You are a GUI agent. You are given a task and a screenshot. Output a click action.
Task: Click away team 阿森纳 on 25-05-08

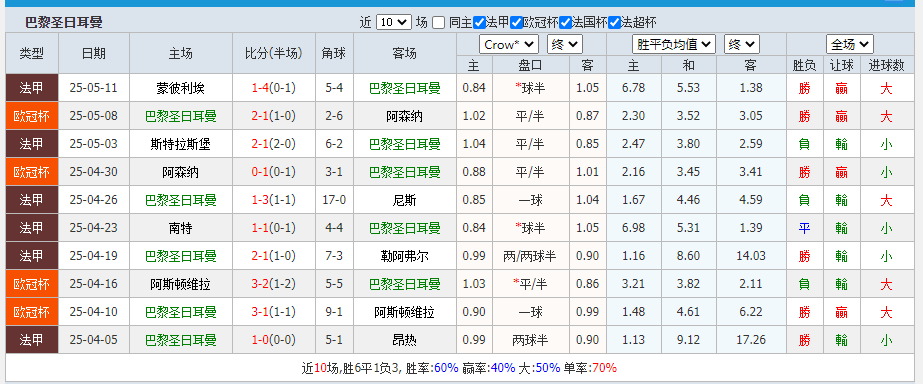404,116
